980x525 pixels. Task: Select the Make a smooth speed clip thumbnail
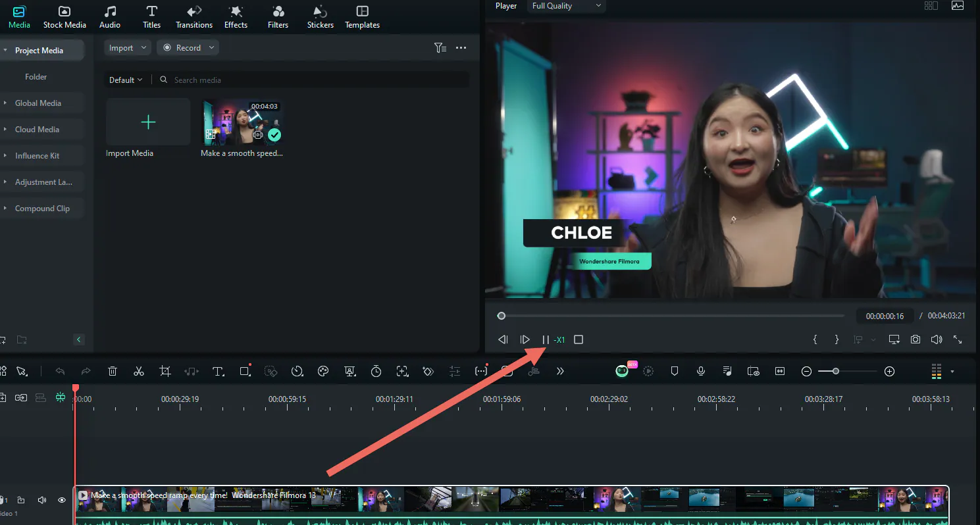click(x=243, y=122)
